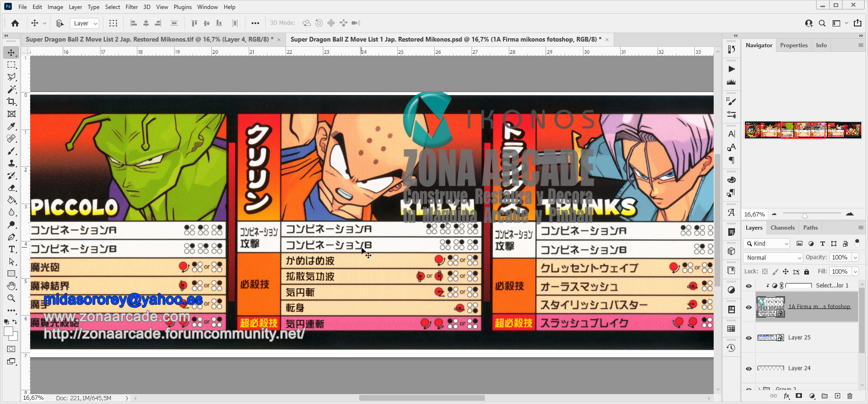Image resolution: width=868 pixels, height=404 pixels.
Task: Select the Move tool
Action: pyautogui.click(x=11, y=52)
